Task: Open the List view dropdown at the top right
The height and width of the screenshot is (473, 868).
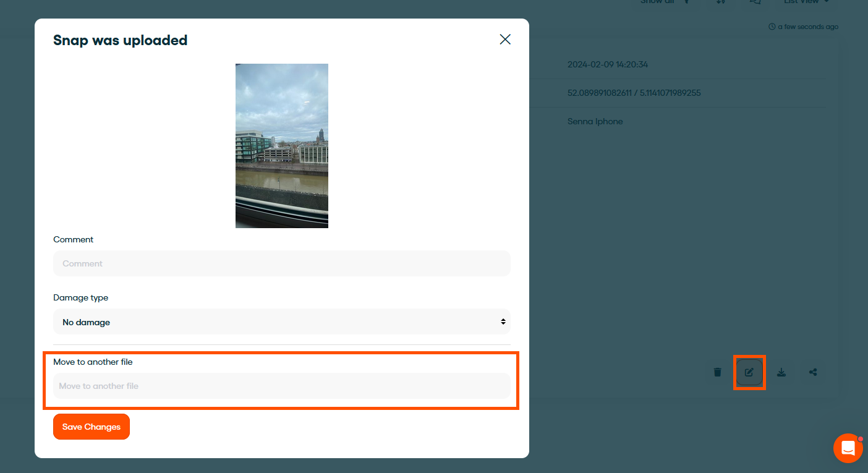Action: coord(807,2)
